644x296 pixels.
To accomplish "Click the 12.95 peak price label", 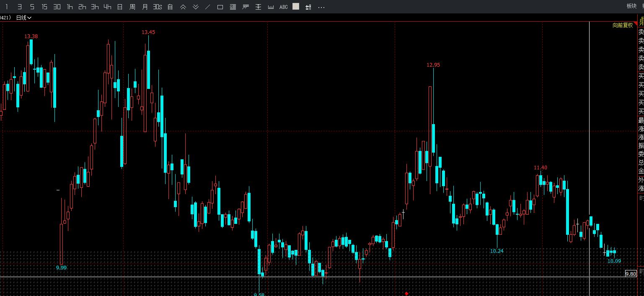I will pos(433,65).
